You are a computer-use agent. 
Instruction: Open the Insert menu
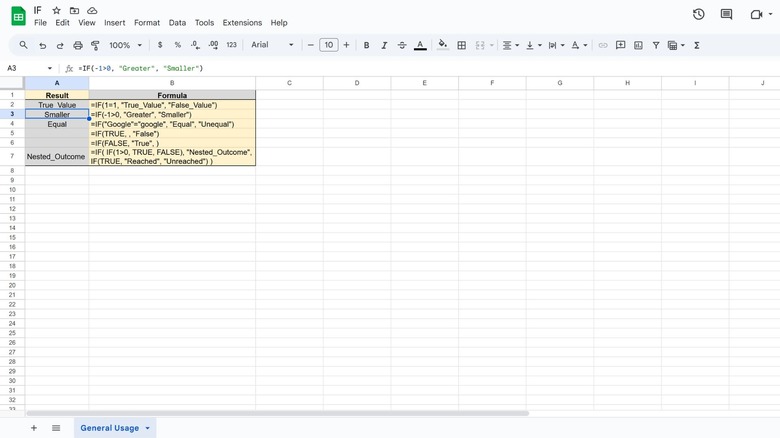coord(114,23)
